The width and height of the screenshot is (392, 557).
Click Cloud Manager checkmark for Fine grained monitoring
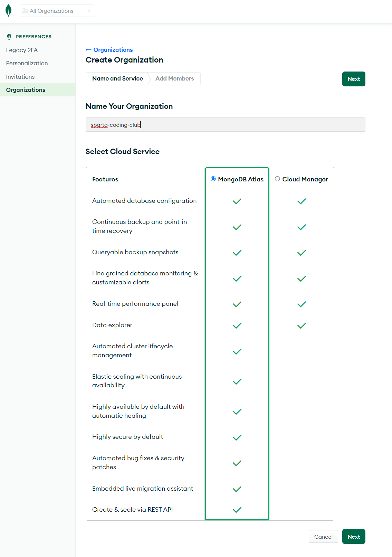click(x=302, y=278)
